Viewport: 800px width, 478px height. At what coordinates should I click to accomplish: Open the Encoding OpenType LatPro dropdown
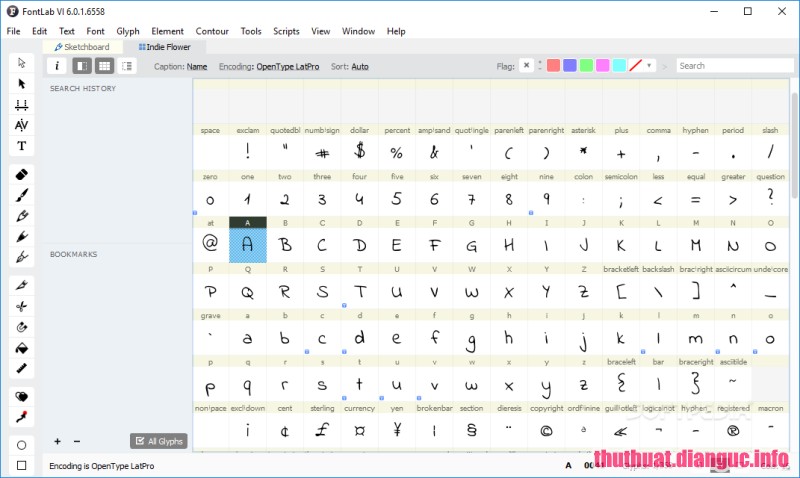pos(288,66)
